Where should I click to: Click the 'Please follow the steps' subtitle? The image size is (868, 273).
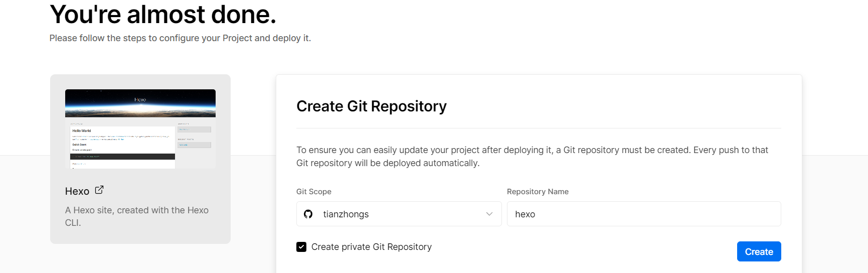[180, 38]
